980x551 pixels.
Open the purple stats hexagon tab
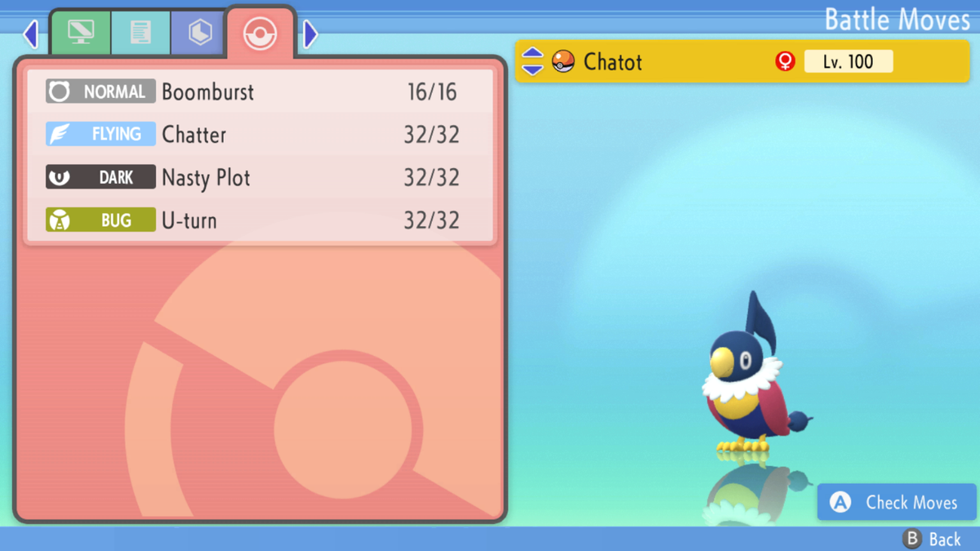coord(200,33)
